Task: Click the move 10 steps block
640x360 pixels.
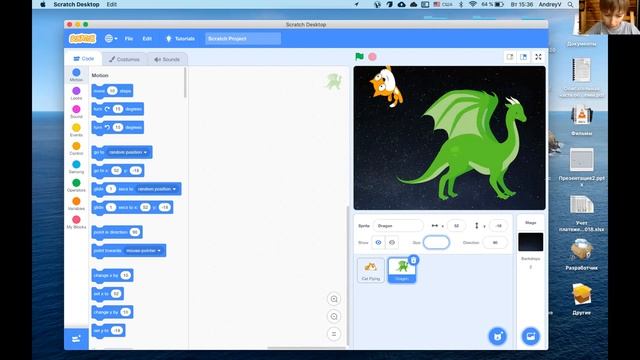Action: [x=112, y=91]
